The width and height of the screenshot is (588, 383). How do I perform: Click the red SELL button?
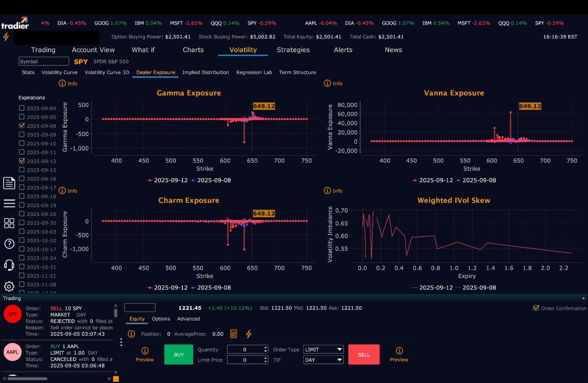[x=364, y=355]
